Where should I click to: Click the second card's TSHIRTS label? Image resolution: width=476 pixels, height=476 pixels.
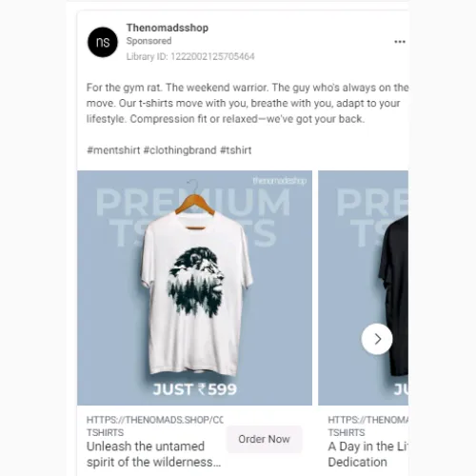(347, 432)
